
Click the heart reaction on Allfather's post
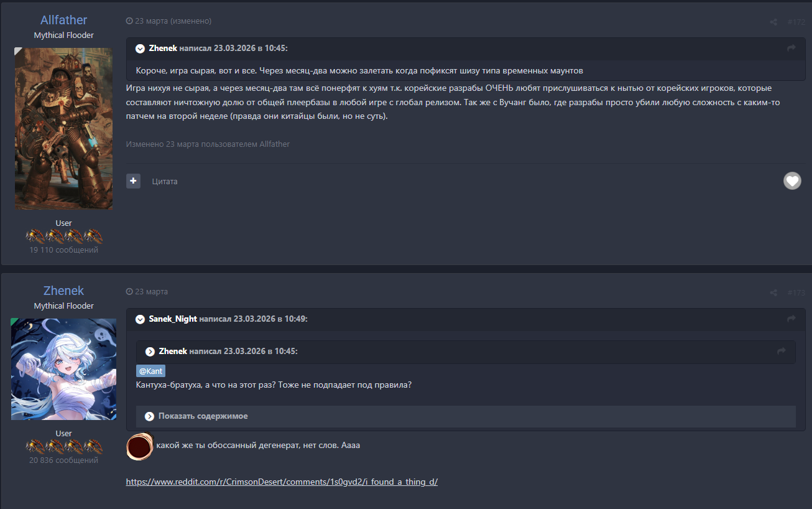click(792, 181)
